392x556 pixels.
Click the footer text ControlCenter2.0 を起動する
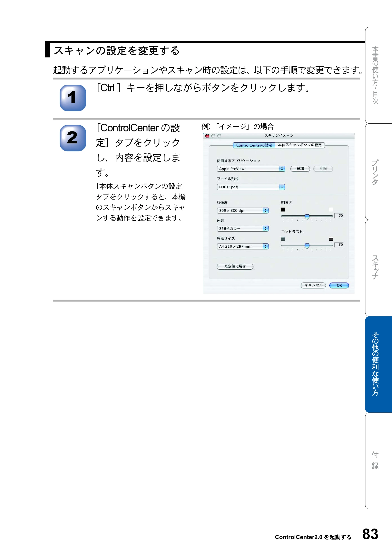pos(313,537)
